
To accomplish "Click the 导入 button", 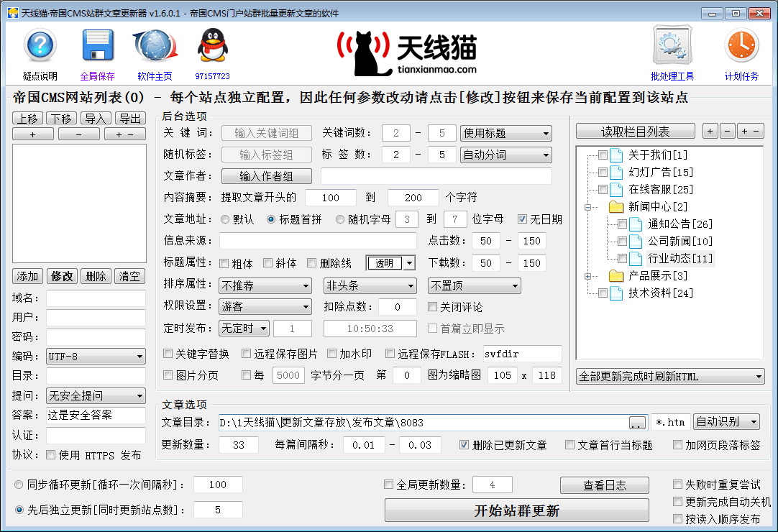I will tap(96, 119).
